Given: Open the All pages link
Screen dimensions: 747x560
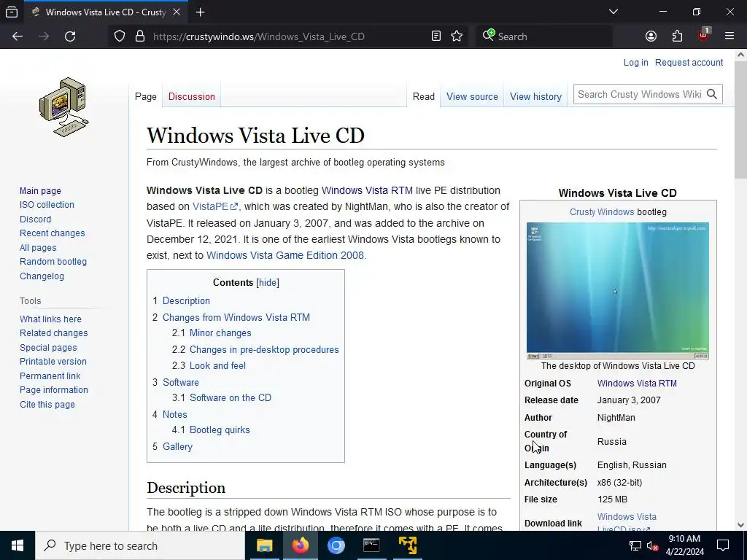Looking at the screenshot, I should (38, 248).
